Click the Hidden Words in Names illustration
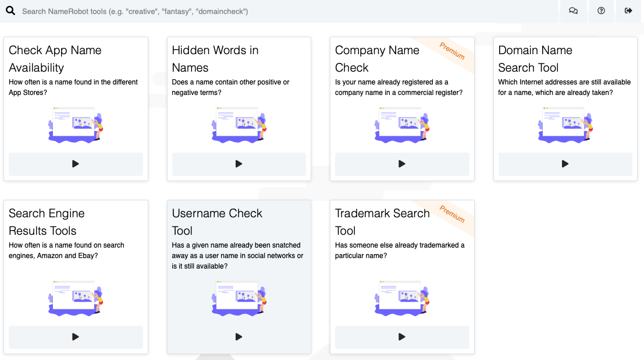 [x=239, y=125]
